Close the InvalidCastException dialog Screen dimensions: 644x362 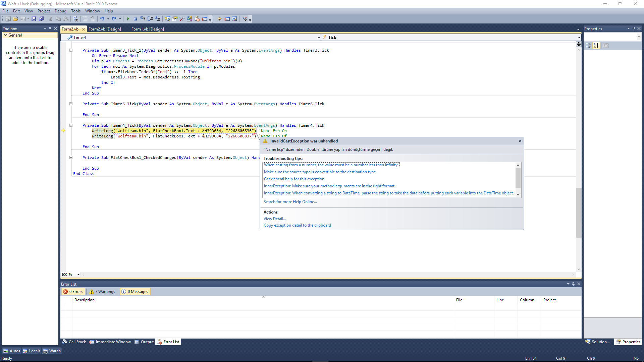(x=520, y=141)
